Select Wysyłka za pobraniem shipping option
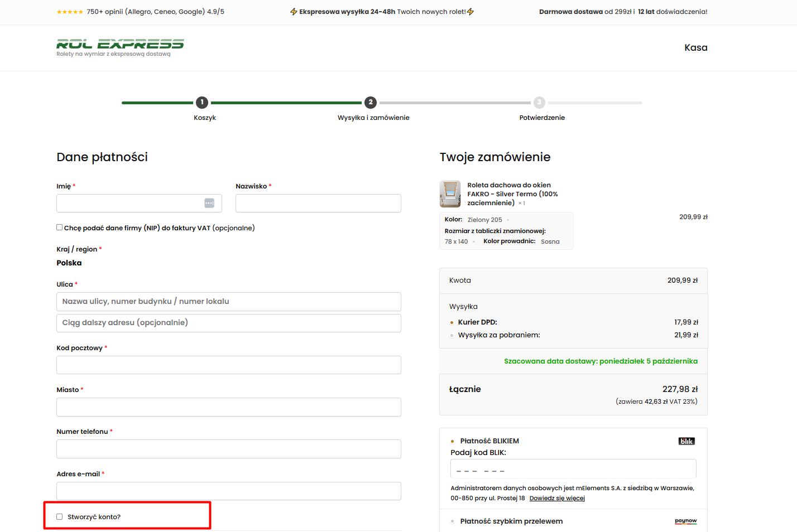Viewport: 797px width, 532px height. tap(452, 335)
